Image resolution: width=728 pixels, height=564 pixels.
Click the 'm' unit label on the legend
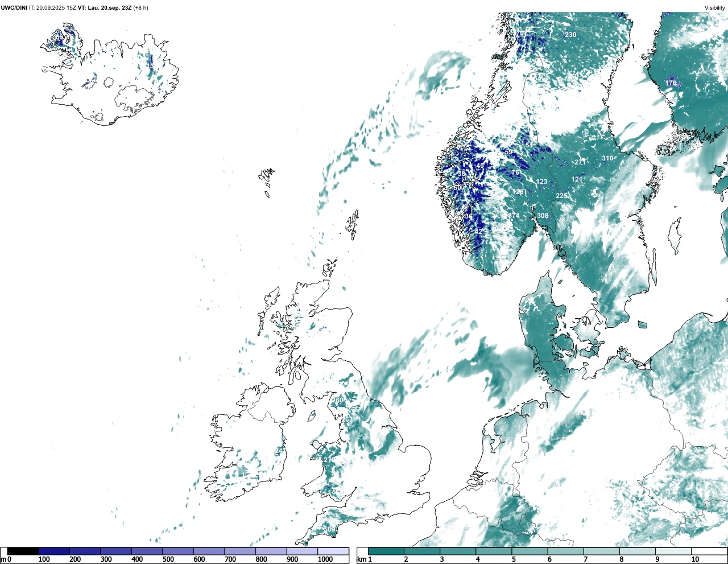coord(3,559)
